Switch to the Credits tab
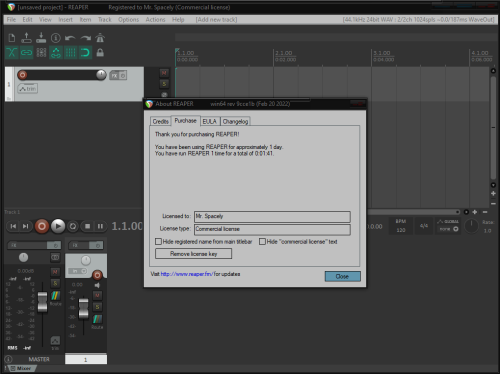Viewport: 500px width, 374px height. click(x=160, y=121)
